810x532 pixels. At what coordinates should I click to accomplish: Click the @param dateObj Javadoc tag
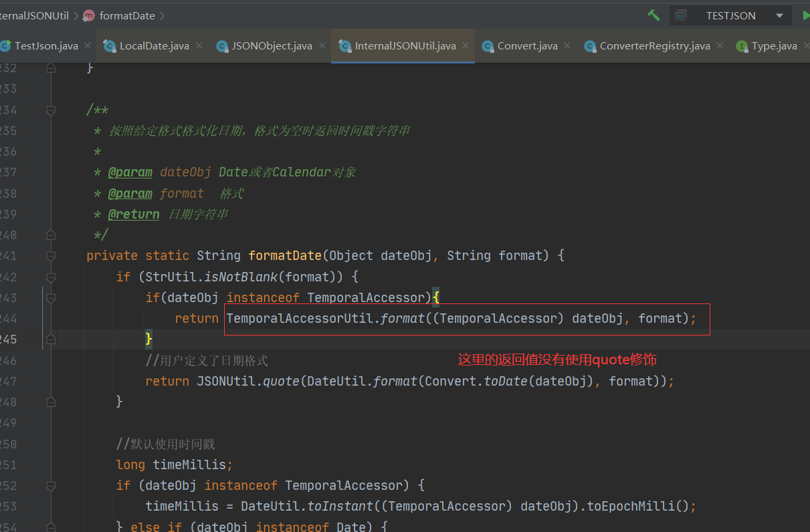[x=130, y=172]
